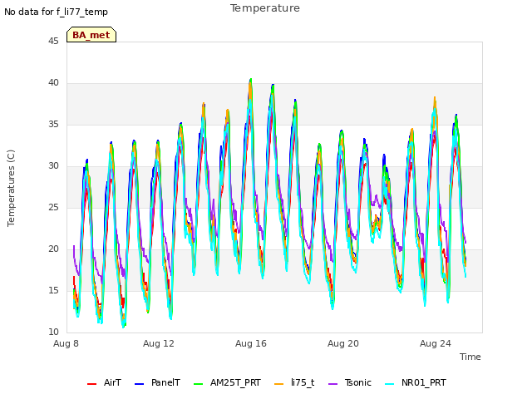Click the Temperature chart title

click(x=265, y=8)
